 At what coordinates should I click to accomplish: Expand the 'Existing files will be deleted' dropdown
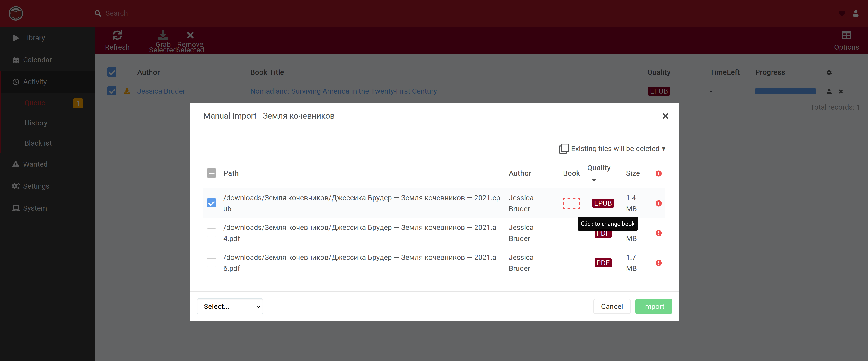point(612,149)
